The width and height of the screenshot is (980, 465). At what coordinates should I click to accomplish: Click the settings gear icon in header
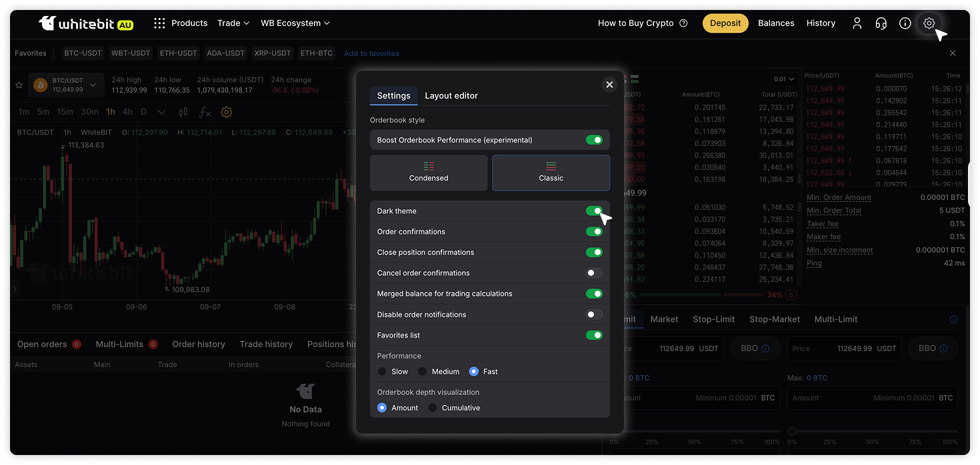(929, 23)
